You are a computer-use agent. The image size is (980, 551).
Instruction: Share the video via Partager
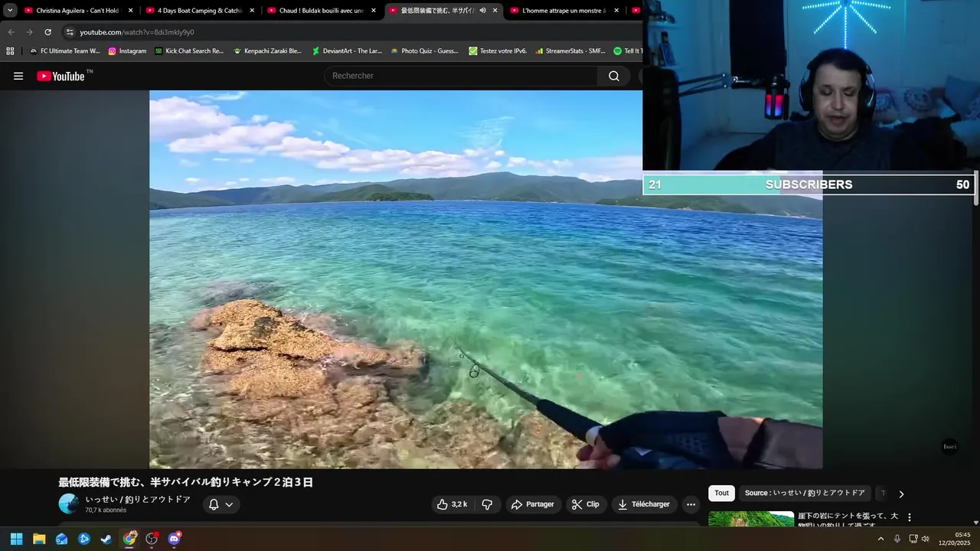(532, 504)
